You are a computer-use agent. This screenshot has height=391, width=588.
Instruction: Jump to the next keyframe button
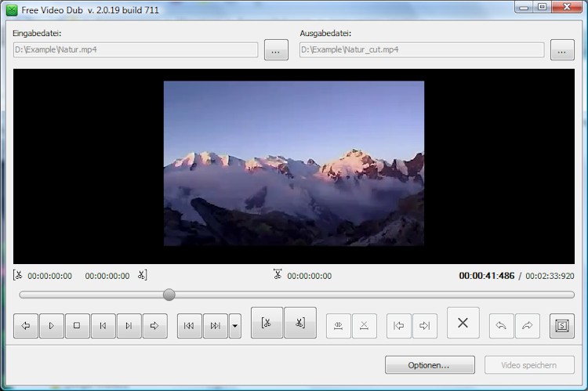pyautogui.click(x=216, y=326)
